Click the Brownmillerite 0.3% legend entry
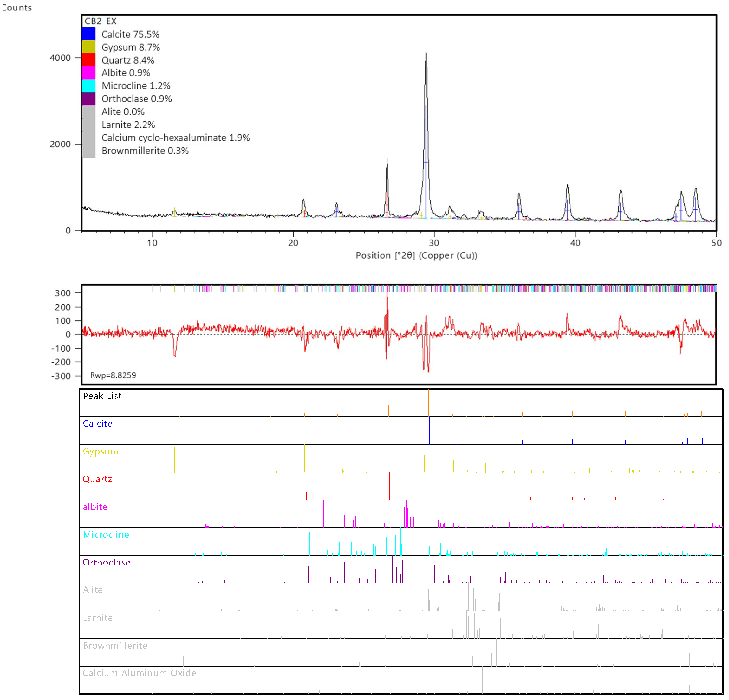The width and height of the screenshot is (729, 700). [x=145, y=151]
